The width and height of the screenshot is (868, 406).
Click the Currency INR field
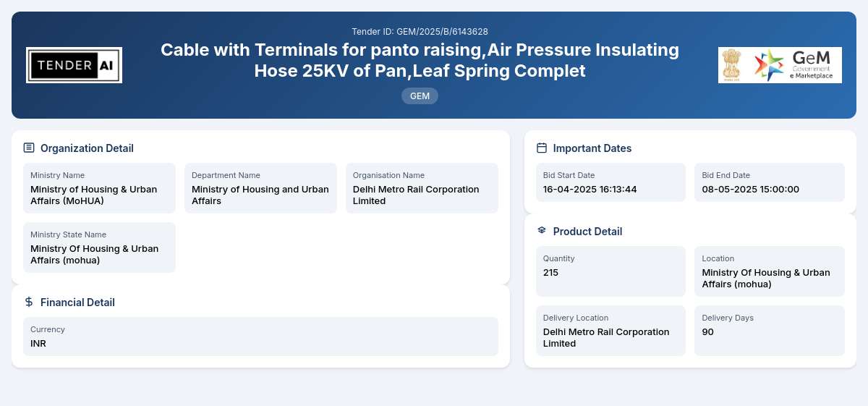pyautogui.click(x=260, y=337)
